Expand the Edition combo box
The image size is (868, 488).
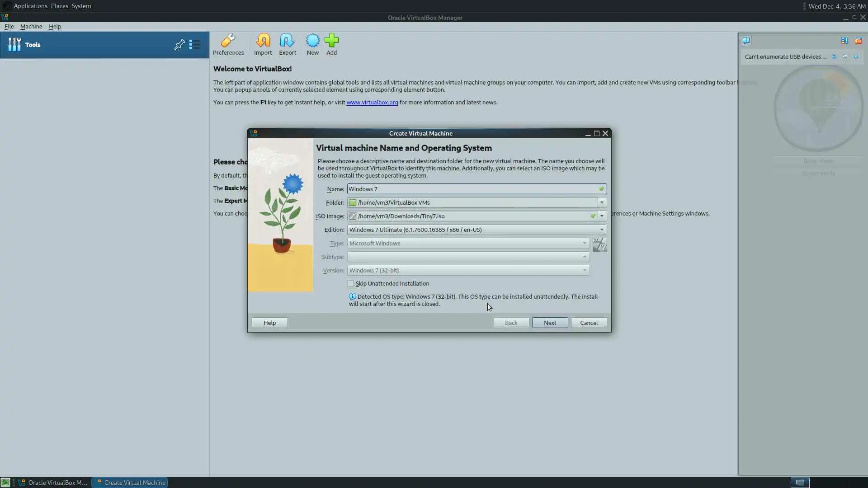coord(602,230)
